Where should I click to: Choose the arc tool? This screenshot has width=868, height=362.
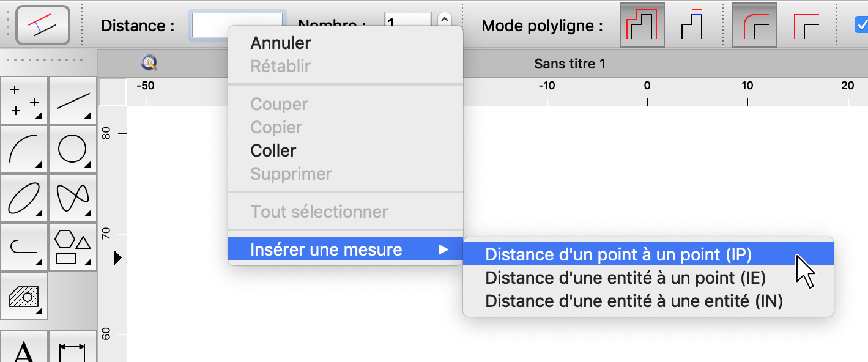(24, 149)
